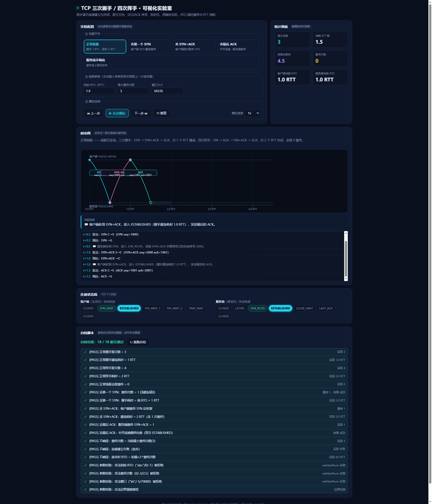Click the CLOSE_WAIT state chip
This screenshot has width=432, height=504.
[305, 308]
